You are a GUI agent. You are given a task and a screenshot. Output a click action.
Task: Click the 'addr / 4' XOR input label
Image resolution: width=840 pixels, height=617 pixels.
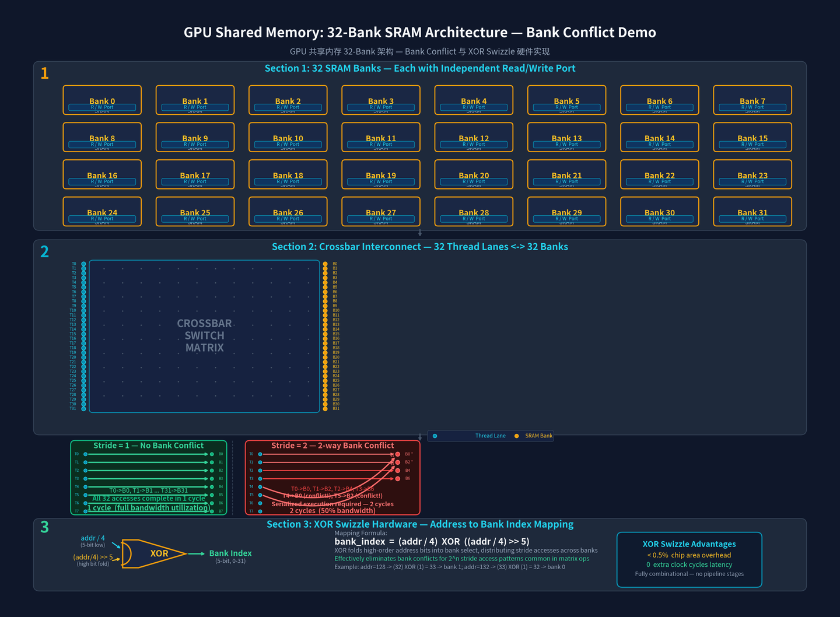93,538
